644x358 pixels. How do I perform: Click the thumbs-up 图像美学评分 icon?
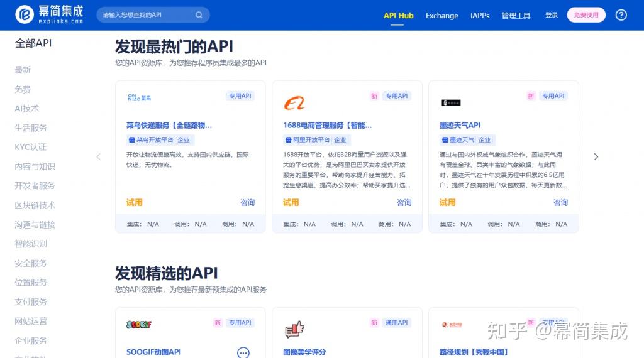pyautogui.click(x=294, y=329)
